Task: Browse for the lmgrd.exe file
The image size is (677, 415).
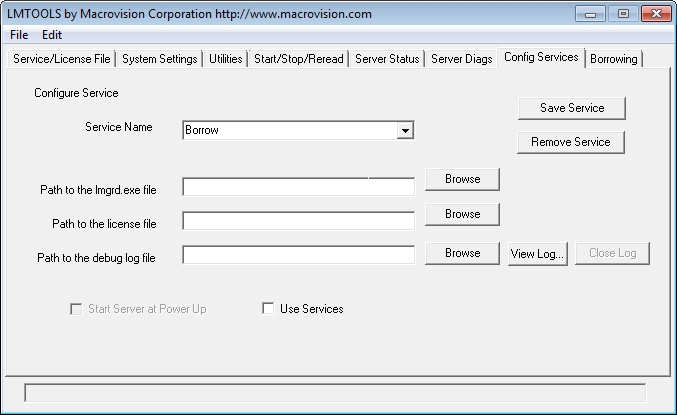Action: (x=462, y=179)
